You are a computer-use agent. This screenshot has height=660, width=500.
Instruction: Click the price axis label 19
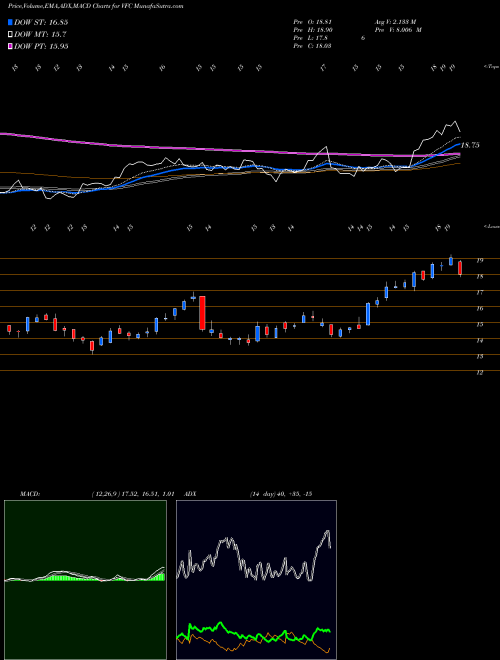(479, 261)
